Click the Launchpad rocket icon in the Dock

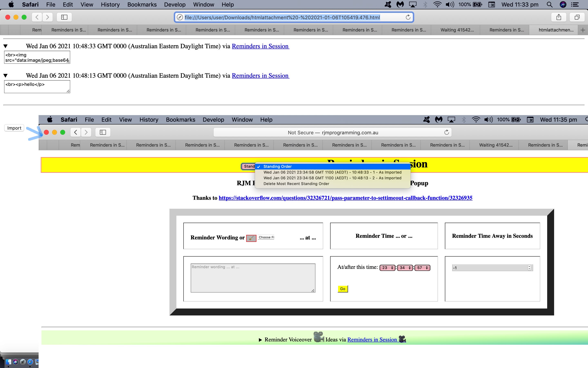pos(23,362)
